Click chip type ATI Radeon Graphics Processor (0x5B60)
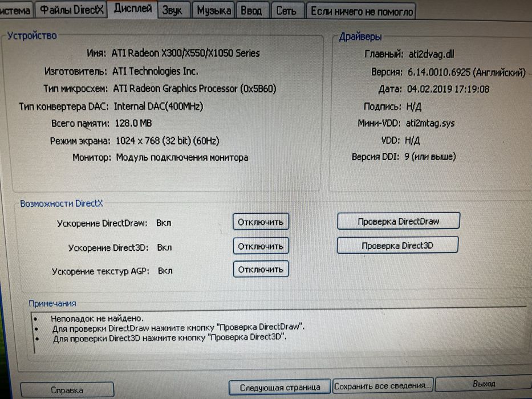 pyautogui.click(x=194, y=88)
